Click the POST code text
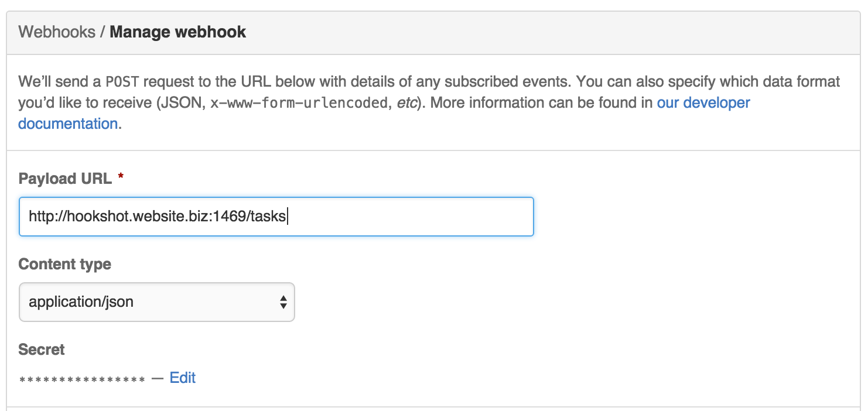 tap(122, 81)
